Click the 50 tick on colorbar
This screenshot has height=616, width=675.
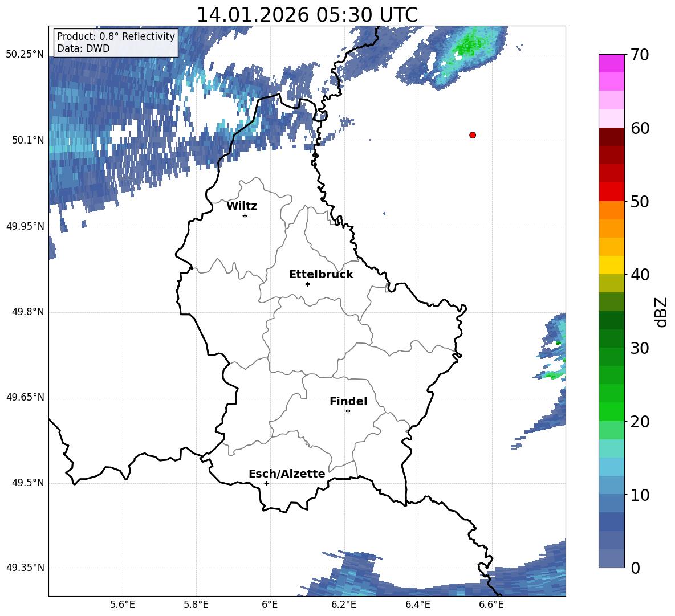(x=640, y=202)
